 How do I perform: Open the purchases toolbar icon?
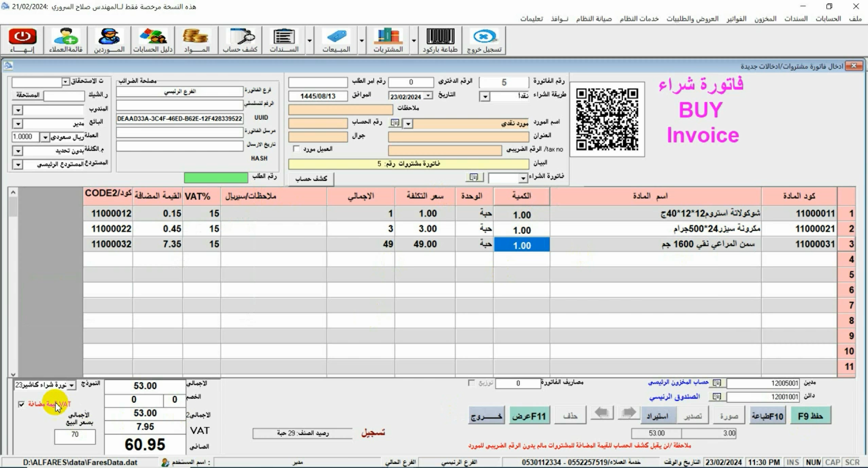[x=388, y=40]
